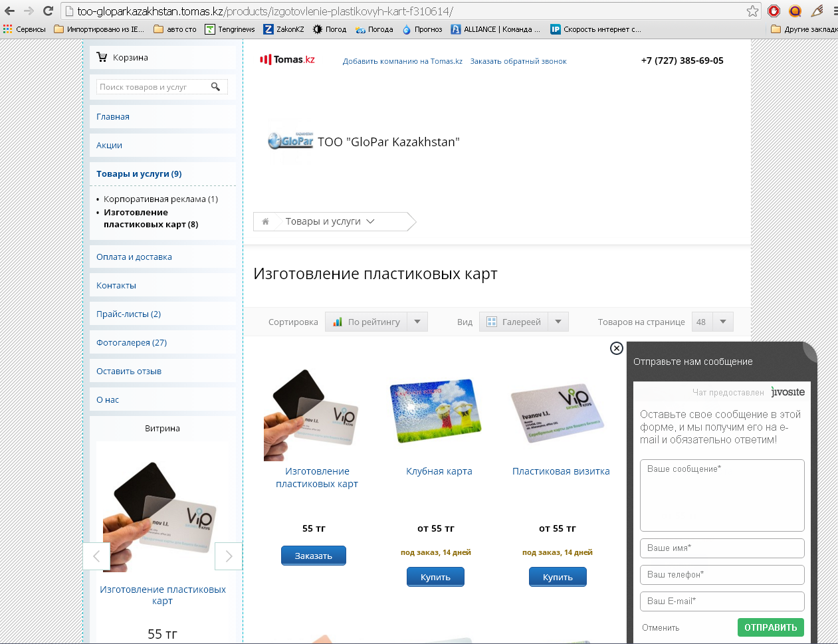The height and width of the screenshot is (644, 838).
Task: Click the search magnifier icon in sidebar
Action: tap(215, 86)
